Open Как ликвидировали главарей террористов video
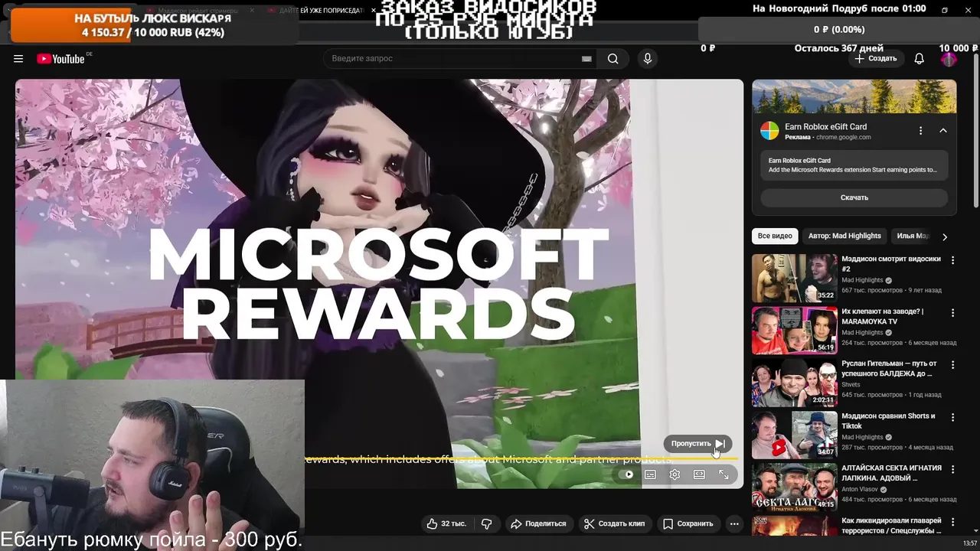Image resolution: width=980 pixels, height=551 pixels. tap(892, 525)
